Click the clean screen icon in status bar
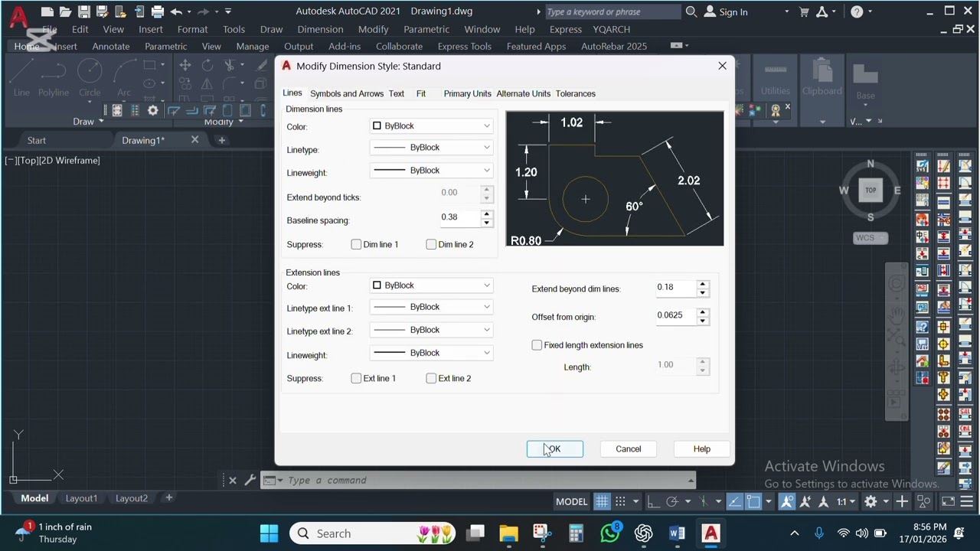 (x=948, y=501)
